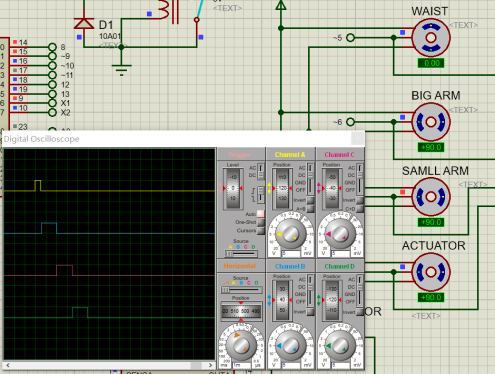495x374 pixels.
Task: Toggle Invert on Channel D
Action: pos(360,312)
